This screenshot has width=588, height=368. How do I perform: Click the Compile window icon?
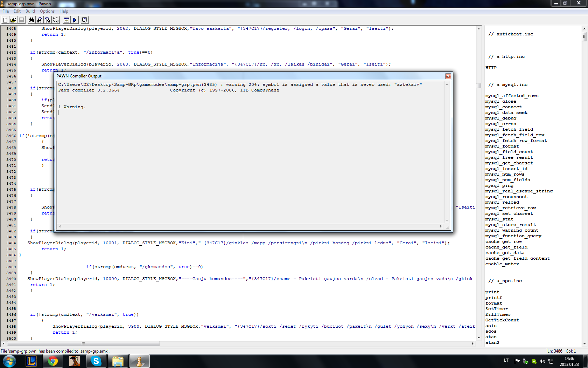(x=66, y=20)
